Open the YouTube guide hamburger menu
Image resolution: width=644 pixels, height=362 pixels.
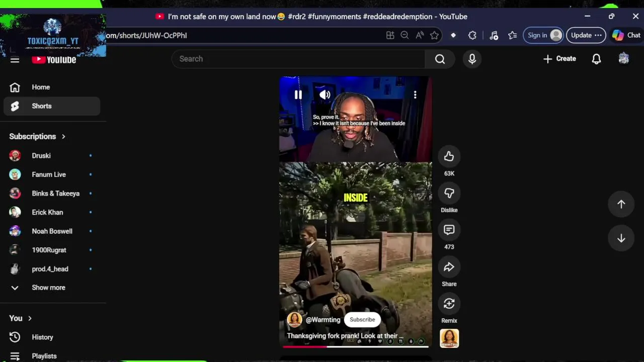pyautogui.click(x=15, y=60)
